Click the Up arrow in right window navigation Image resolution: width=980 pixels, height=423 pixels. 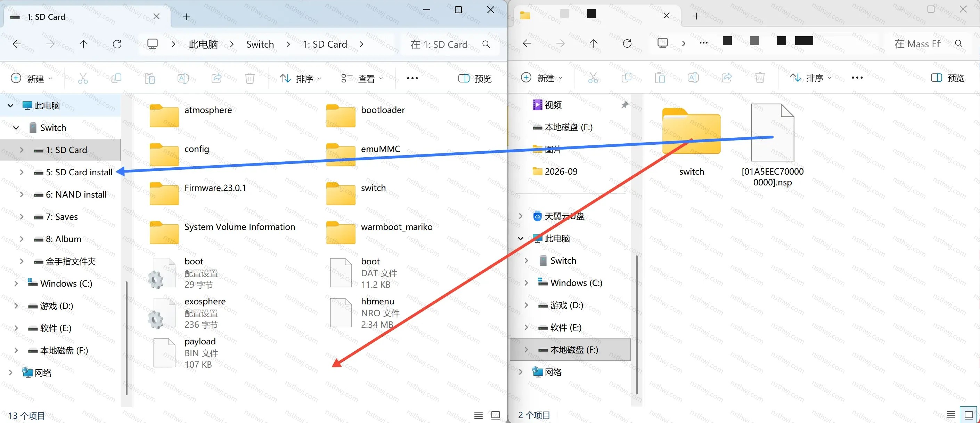594,43
